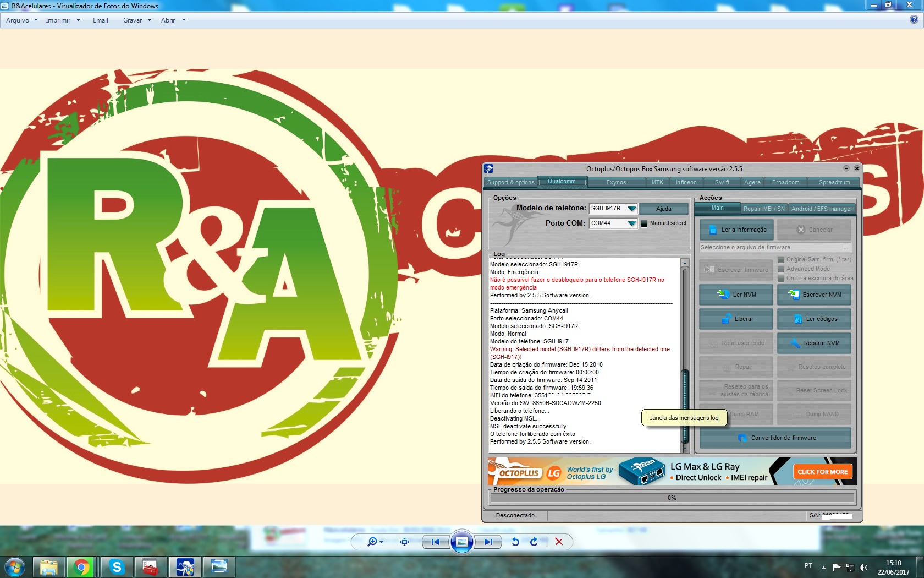Screen dimensions: 924x578
Task: Click the Dump NAND button
Action: point(814,414)
